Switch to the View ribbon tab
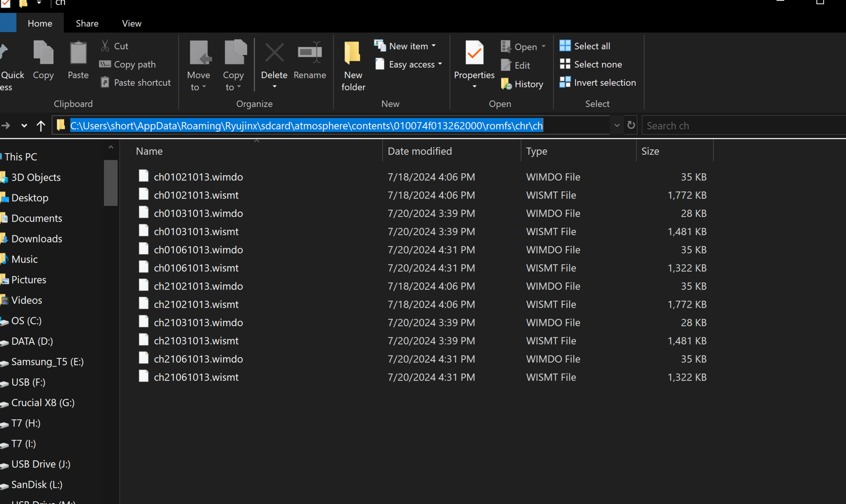The image size is (846, 504). click(131, 23)
